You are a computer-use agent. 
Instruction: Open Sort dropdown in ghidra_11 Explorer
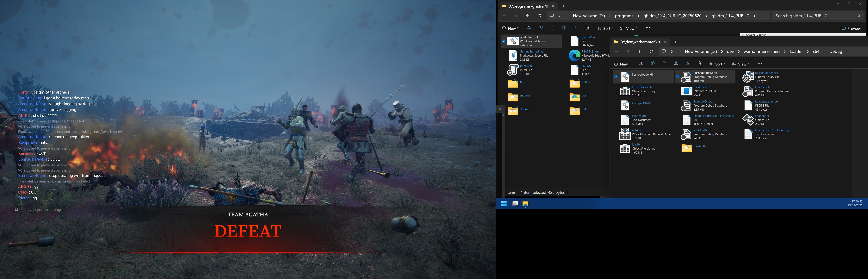coord(605,28)
